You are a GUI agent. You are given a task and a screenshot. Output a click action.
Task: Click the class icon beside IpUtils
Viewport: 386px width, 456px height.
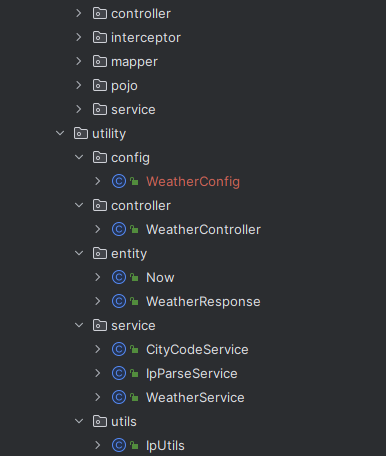pos(119,445)
